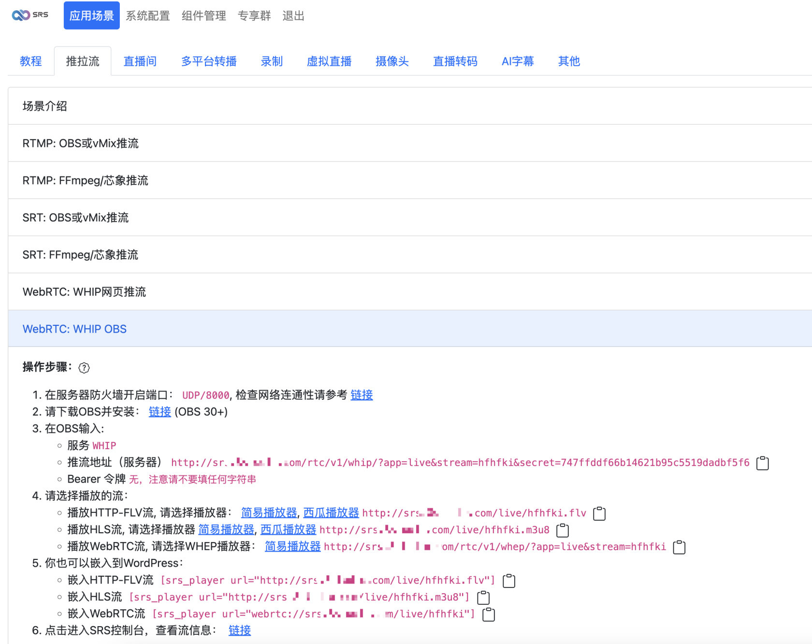Viewport: 812px width, 644px height.
Task: Collapse the WebRTC: WHIP OBS section
Action: point(410,329)
